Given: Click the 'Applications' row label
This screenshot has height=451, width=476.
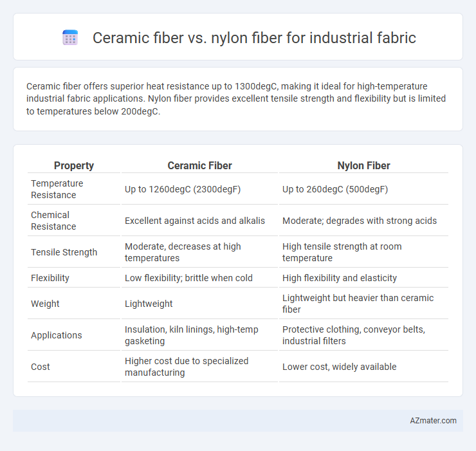Looking at the screenshot, I should [57, 335].
